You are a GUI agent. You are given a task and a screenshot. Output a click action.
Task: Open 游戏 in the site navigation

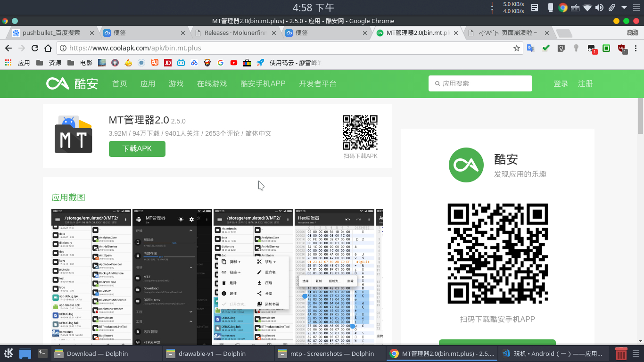click(176, 83)
